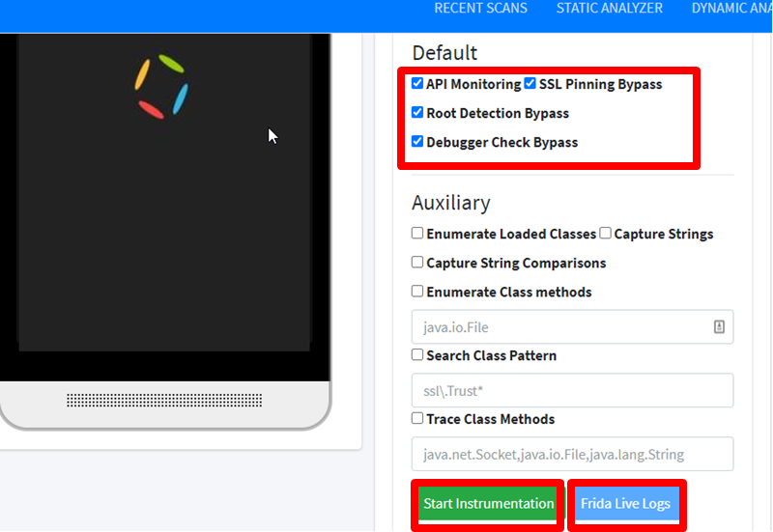Enable Capture String Comparisons
Screen dimensions: 773x532
click(417, 262)
